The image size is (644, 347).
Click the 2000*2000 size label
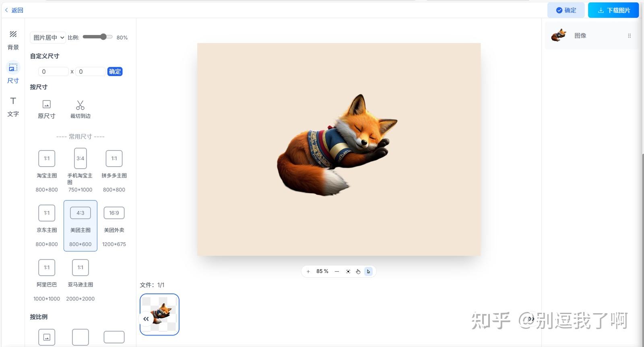pos(80,299)
